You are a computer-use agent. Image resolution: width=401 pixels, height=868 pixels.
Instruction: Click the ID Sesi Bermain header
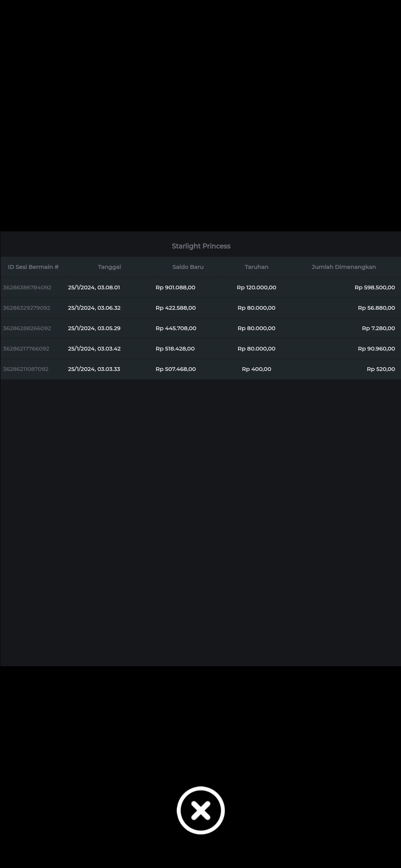(33, 267)
